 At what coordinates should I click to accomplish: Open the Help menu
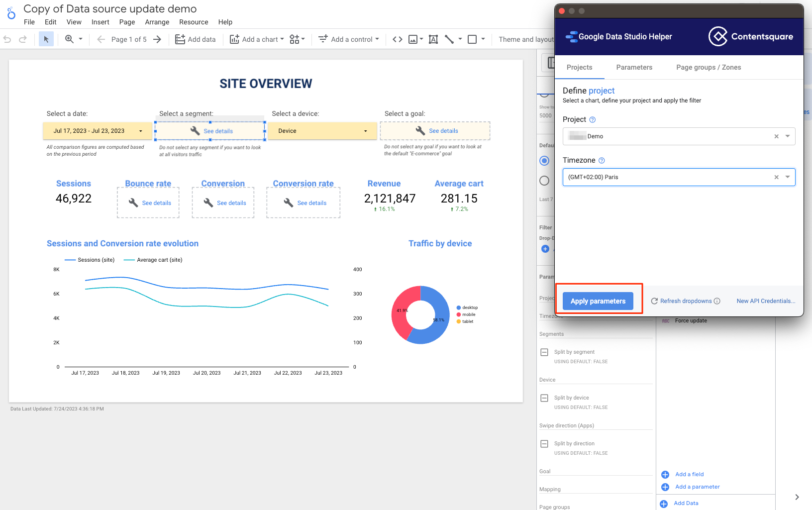pos(225,22)
